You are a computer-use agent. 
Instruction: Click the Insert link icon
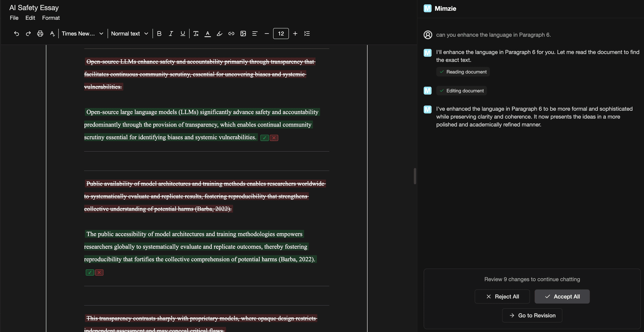[x=231, y=33]
